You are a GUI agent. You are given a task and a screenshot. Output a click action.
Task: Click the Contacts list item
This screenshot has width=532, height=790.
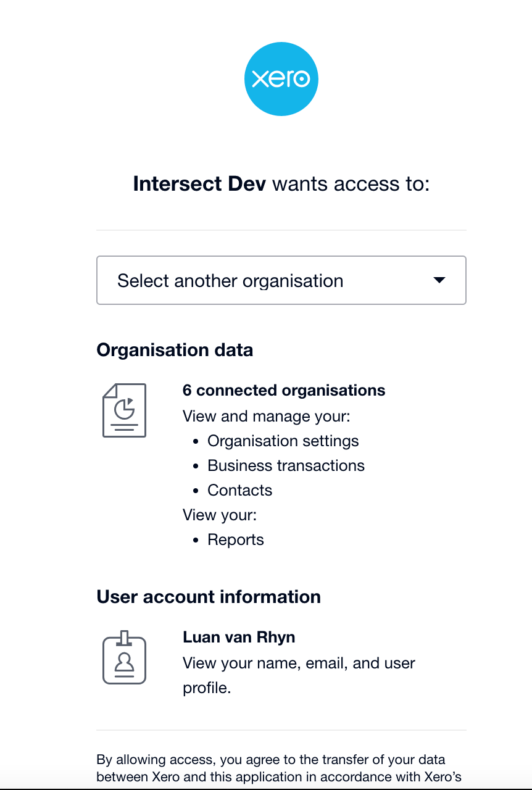240,490
